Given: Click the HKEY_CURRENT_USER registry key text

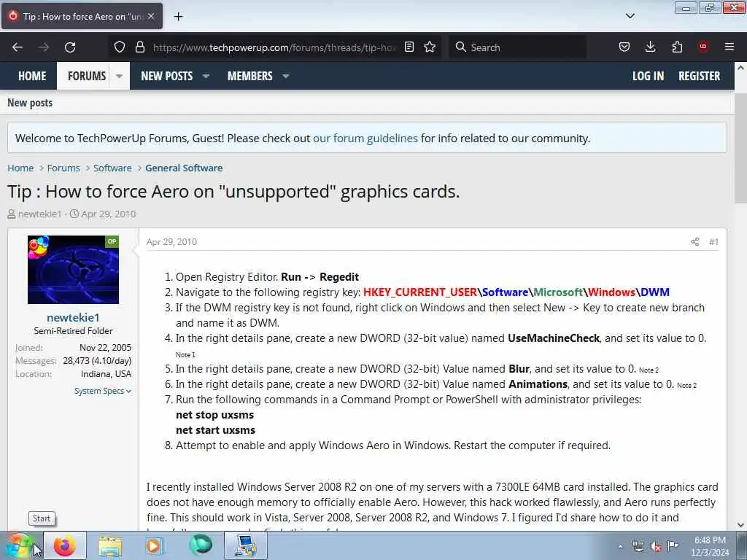Looking at the screenshot, I should click(x=420, y=292).
